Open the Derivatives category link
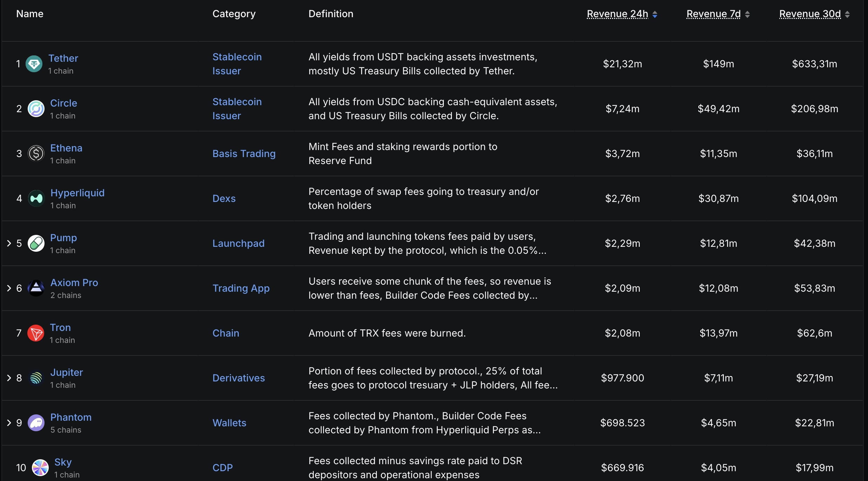Image resolution: width=868 pixels, height=481 pixels. pos(239,378)
